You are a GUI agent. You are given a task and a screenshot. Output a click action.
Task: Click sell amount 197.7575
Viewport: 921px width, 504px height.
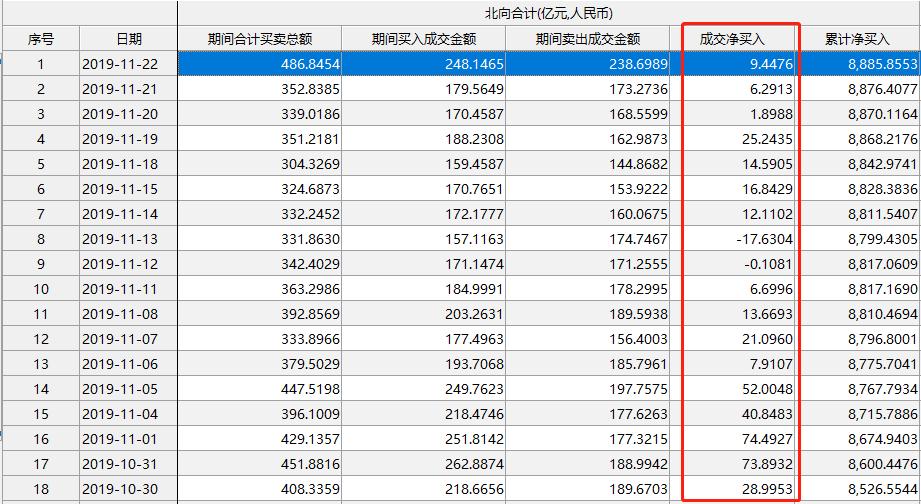(587, 388)
